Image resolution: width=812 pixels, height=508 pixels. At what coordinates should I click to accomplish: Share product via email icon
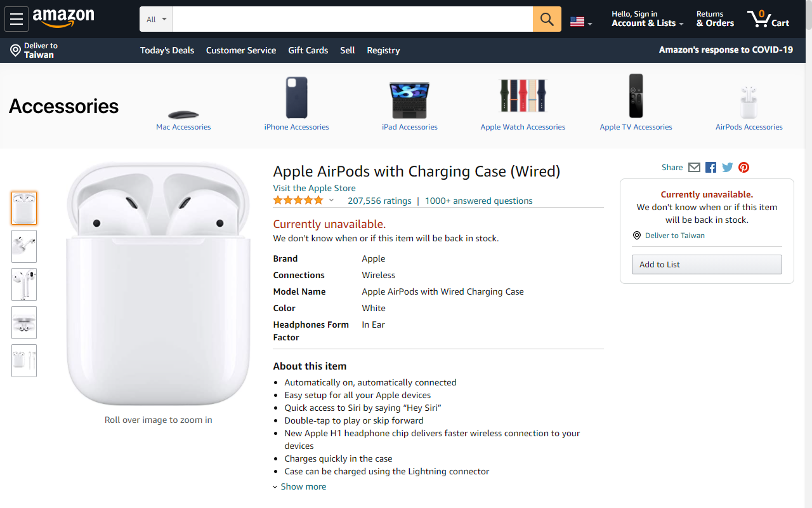pos(694,167)
